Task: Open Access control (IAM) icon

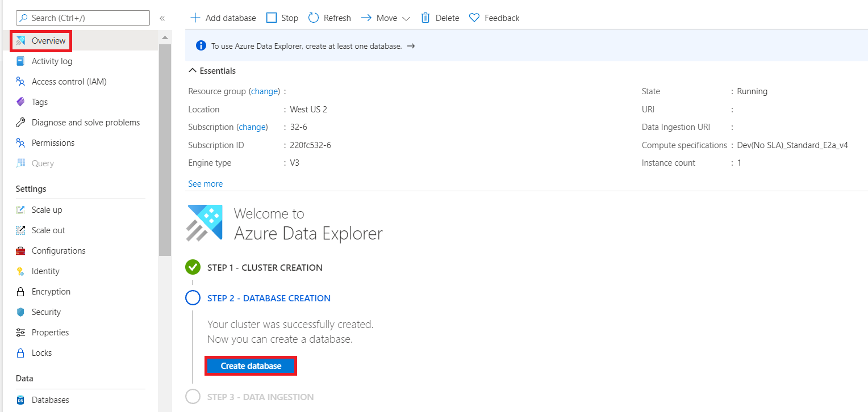Action: [20, 82]
